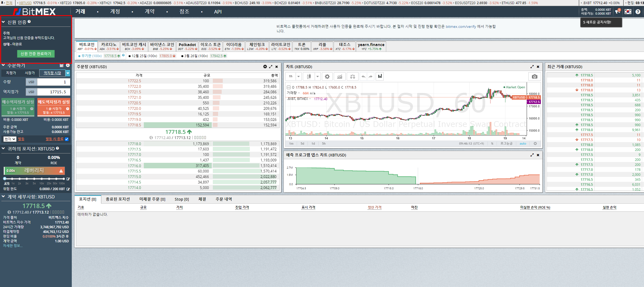The height and width of the screenshot is (287, 644).
Task: Collapse the identity verification section
Action: pos(3,22)
